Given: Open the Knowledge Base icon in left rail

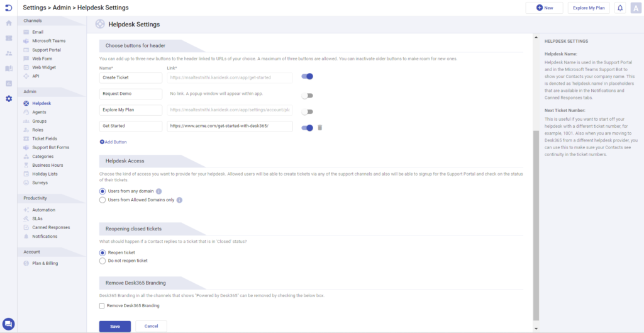Looking at the screenshot, I should coord(9,68).
